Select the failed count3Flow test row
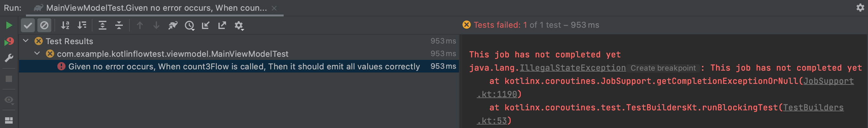Viewport: 868px width, 128px height. 244,67
